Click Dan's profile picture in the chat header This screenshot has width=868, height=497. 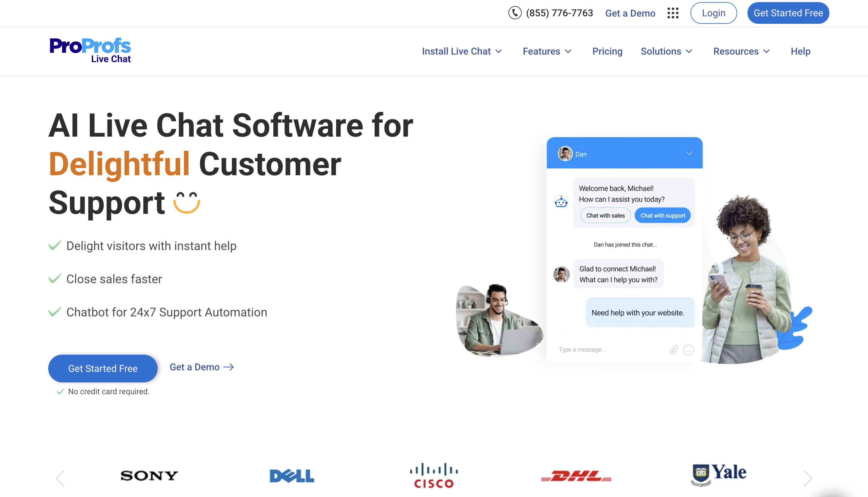[x=565, y=154]
